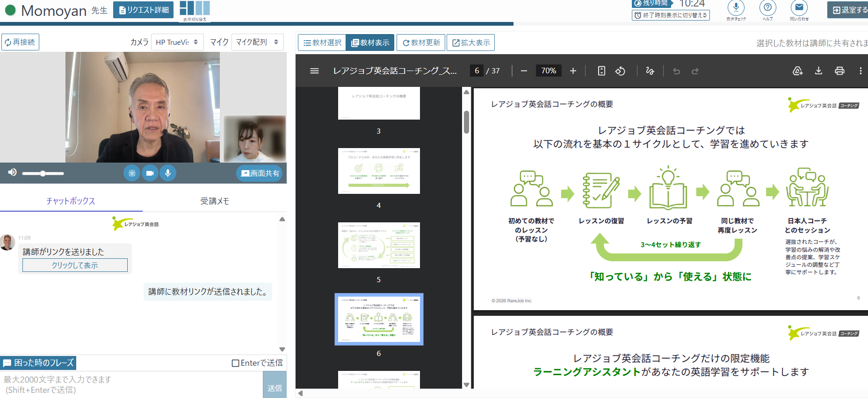Open the PDF viewer more-actions menu
The image size is (868, 398).
click(x=861, y=71)
